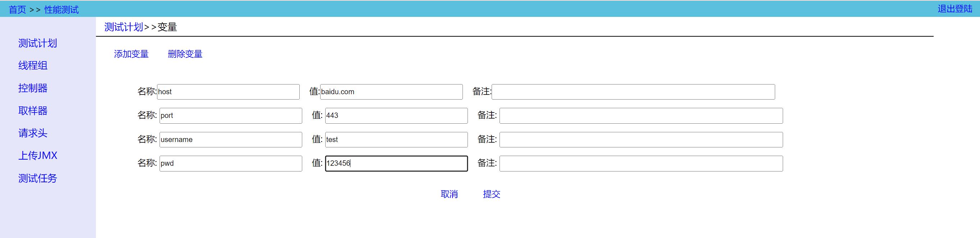Click 退出登陆 to log out
This screenshot has height=238, width=980.
954,9
